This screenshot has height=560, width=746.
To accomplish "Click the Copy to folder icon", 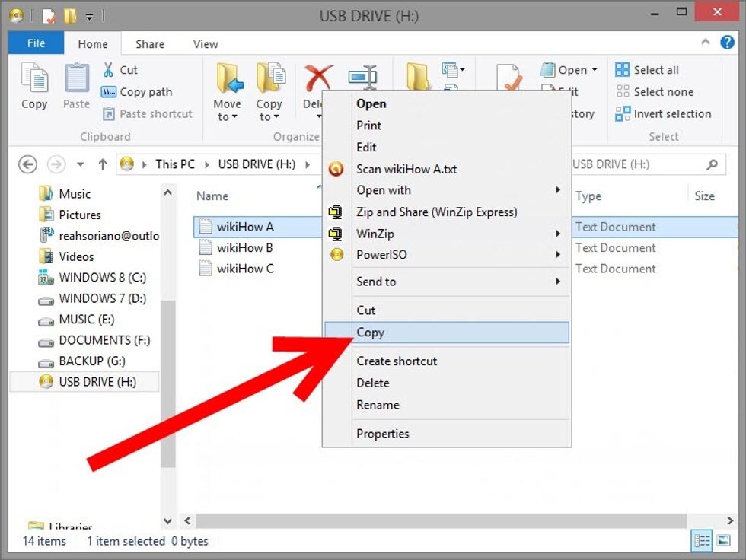I will [x=269, y=80].
